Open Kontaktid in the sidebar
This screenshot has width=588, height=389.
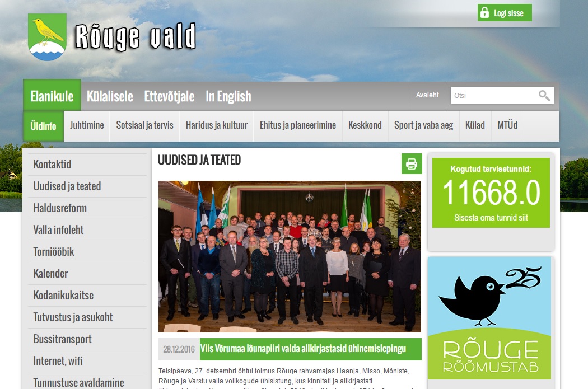(87, 165)
